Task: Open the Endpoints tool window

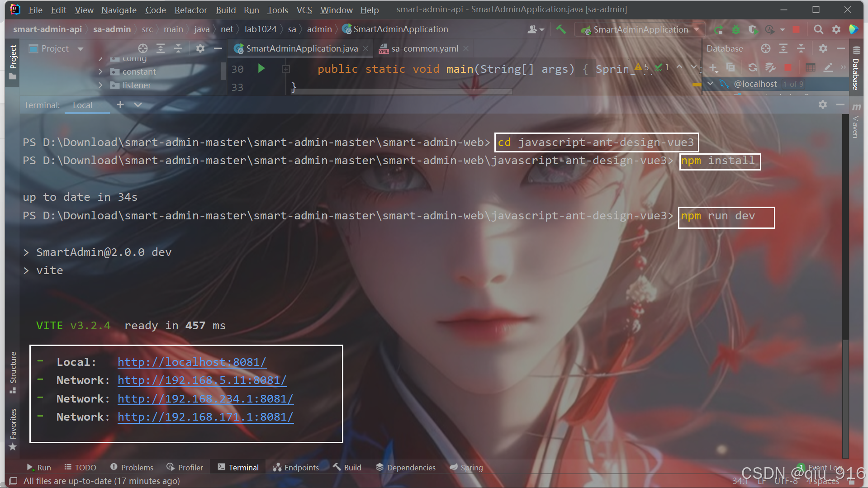Action: click(x=295, y=467)
